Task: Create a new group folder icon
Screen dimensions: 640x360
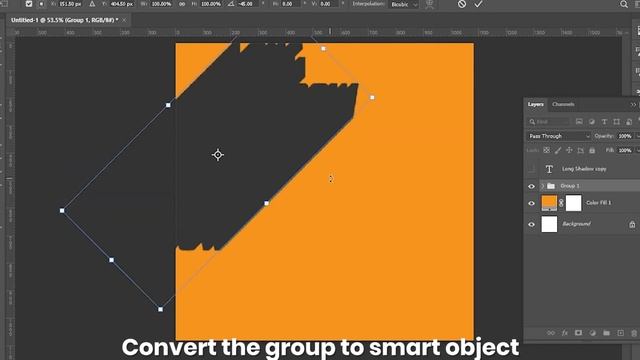Action: [x=606, y=333]
